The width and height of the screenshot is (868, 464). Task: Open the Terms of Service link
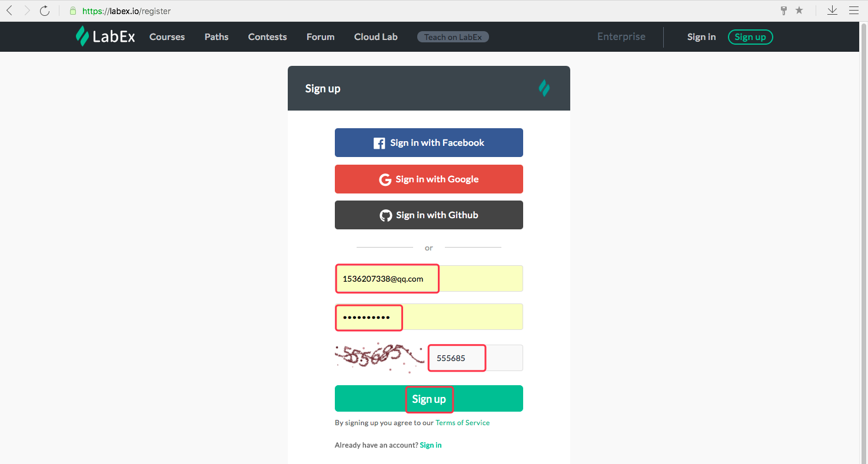click(463, 423)
